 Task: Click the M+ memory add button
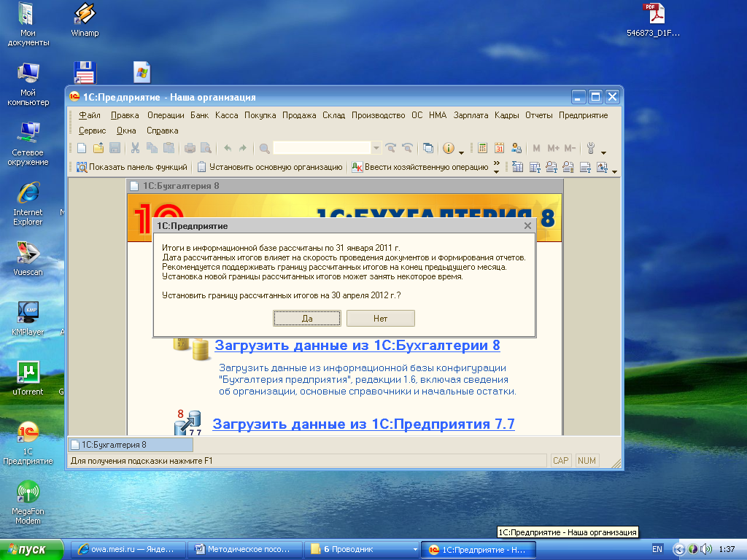pyautogui.click(x=553, y=148)
